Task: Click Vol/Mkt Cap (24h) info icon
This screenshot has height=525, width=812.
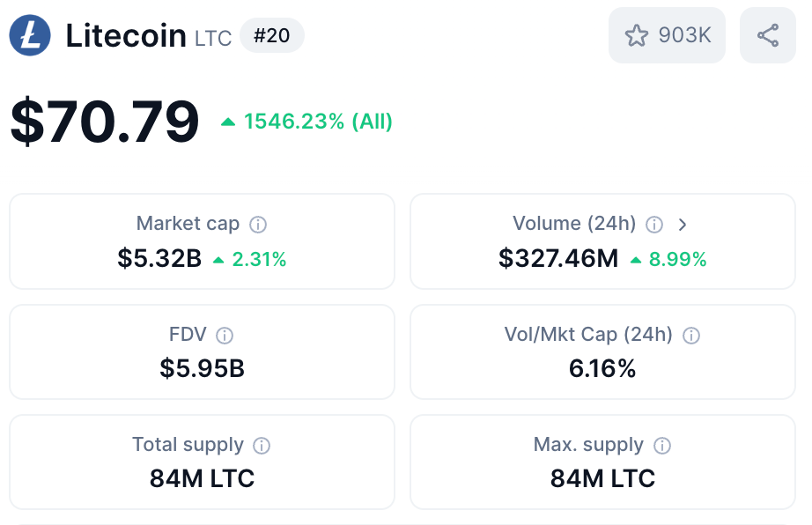Action: click(x=691, y=335)
